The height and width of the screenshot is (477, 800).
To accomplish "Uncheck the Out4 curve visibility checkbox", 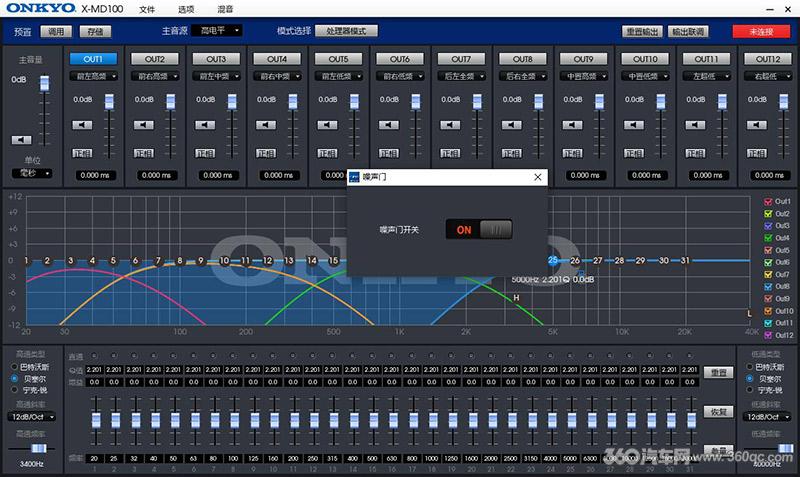I will click(x=768, y=238).
